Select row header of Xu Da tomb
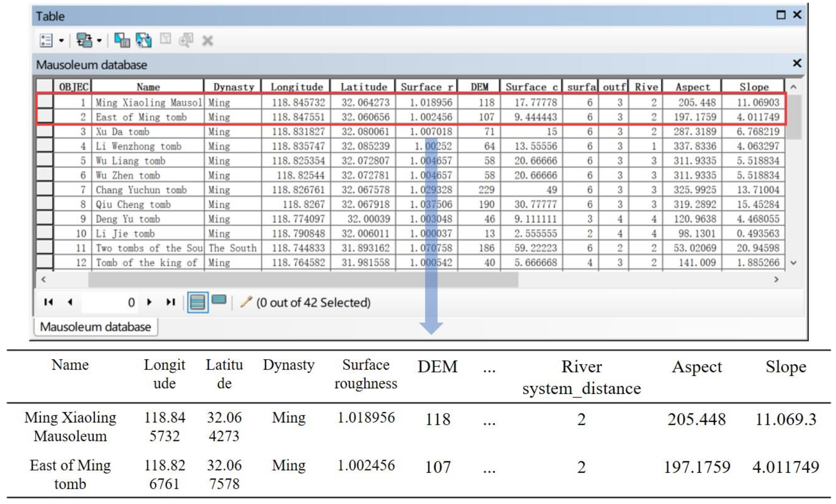 pyautogui.click(x=45, y=131)
